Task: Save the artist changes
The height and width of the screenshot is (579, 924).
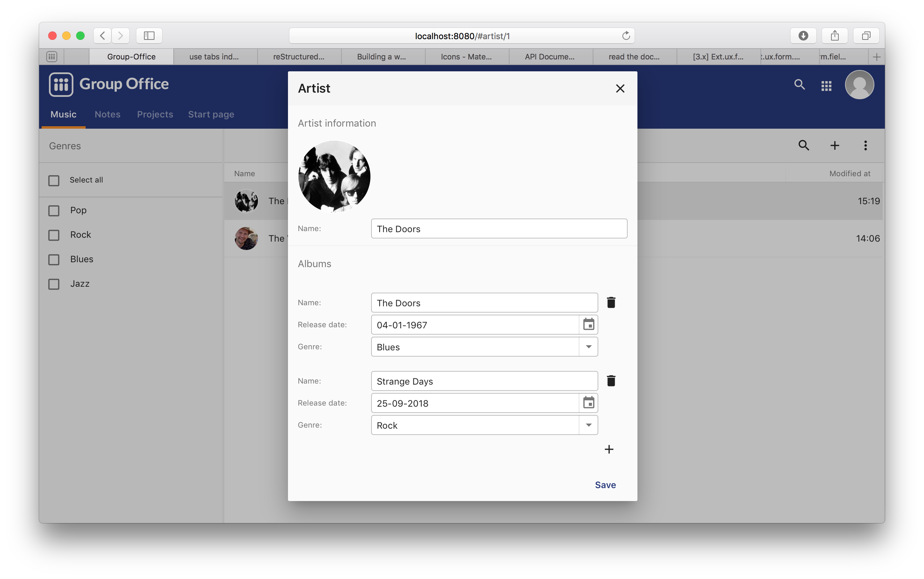Action: click(605, 485)
